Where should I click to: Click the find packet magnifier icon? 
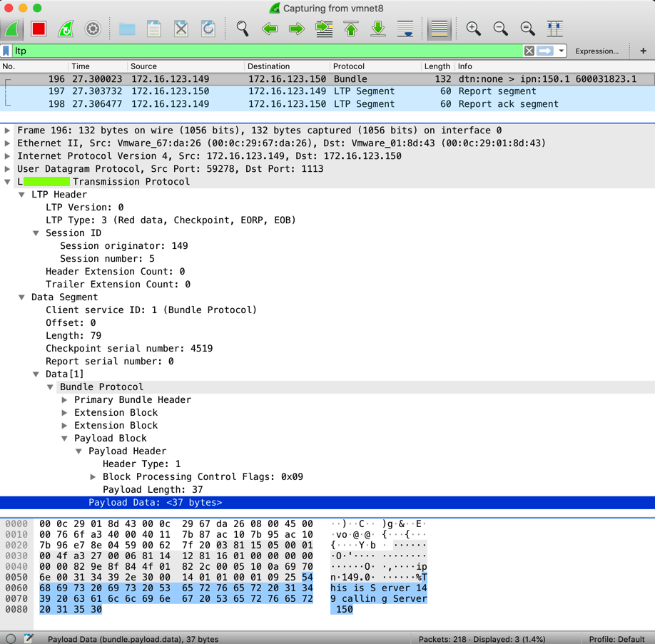click(243, 29)
